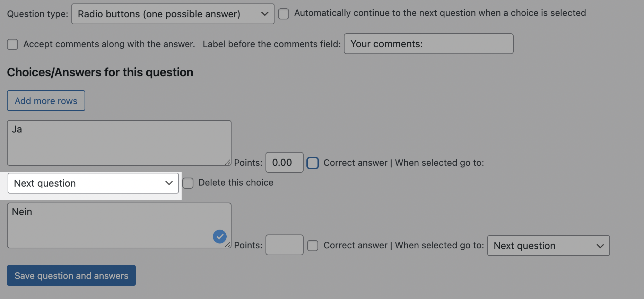The height and width of the screenshot is (299, 644).
Task: Expand the Ja choice's Next question dropdown
Action: coord(93,183)
